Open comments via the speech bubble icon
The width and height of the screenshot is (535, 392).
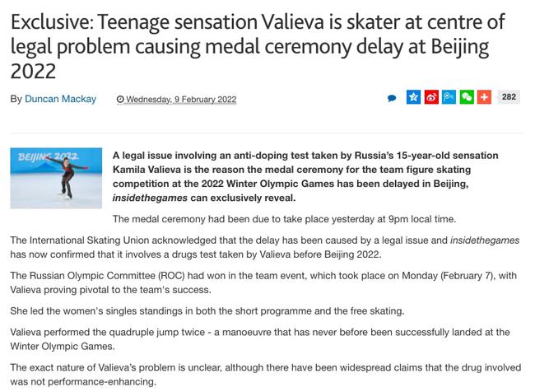point(392,98)
